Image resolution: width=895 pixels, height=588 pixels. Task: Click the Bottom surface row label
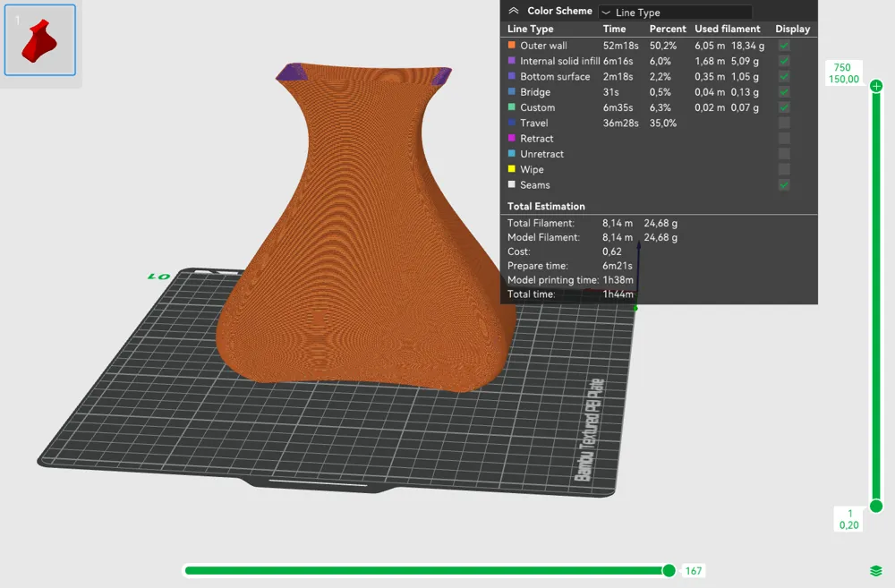(x=555, y=76)
